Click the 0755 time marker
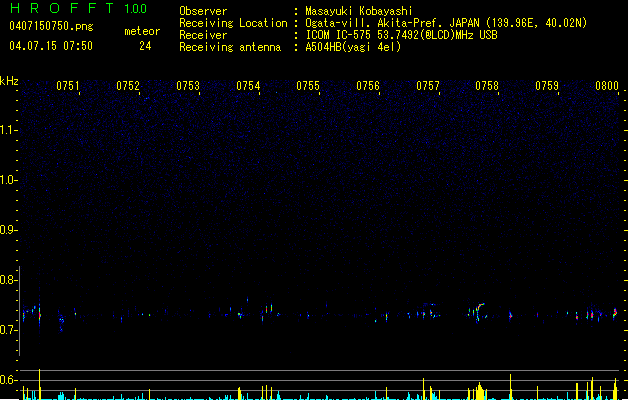This screenshot has width=629, height=400. (308, 86)
